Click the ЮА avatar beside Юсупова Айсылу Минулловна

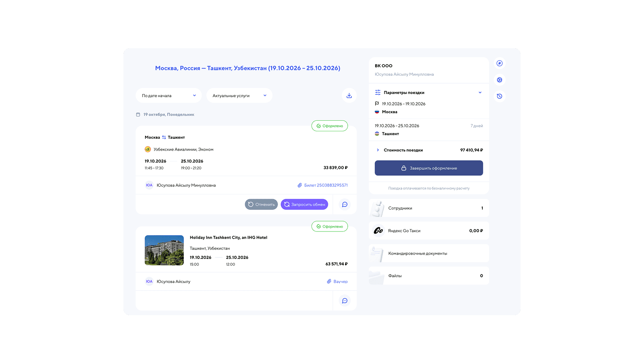click(x=149, y=185)
